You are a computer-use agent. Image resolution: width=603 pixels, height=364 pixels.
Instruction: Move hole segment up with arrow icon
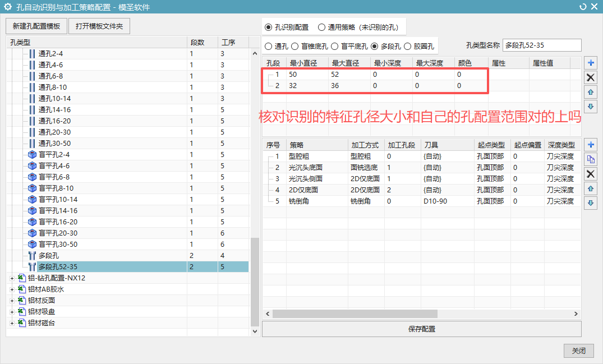click(x=591, y=92)
